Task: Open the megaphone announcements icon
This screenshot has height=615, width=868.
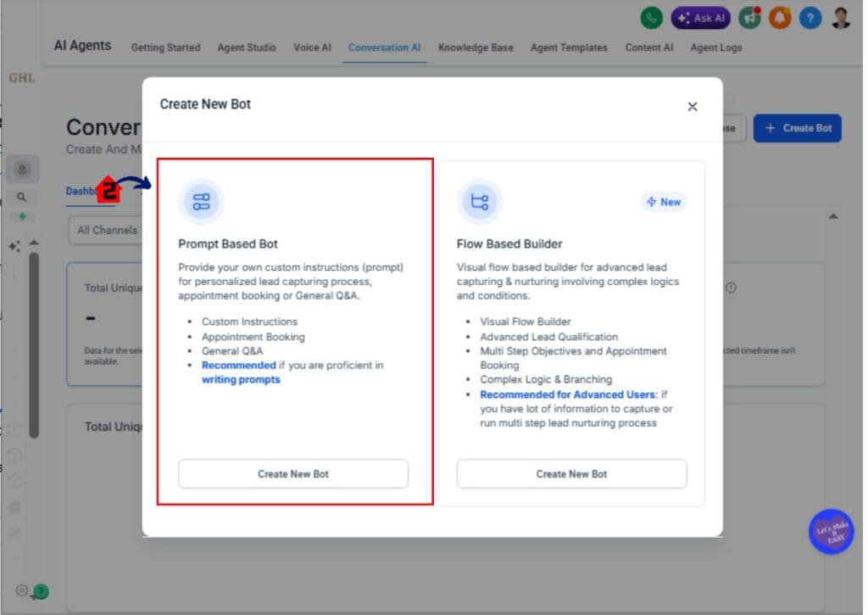Action: 749,18
